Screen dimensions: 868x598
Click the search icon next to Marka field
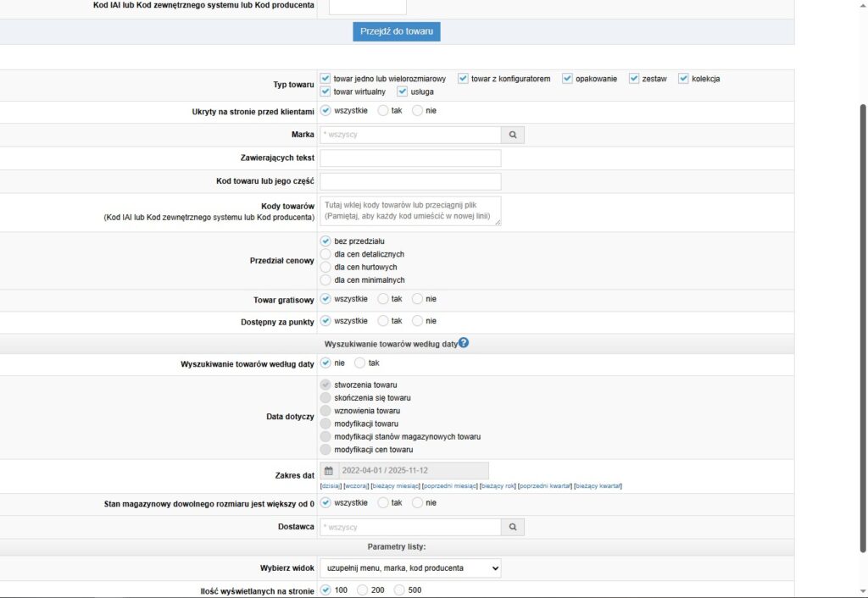[513, 135]
